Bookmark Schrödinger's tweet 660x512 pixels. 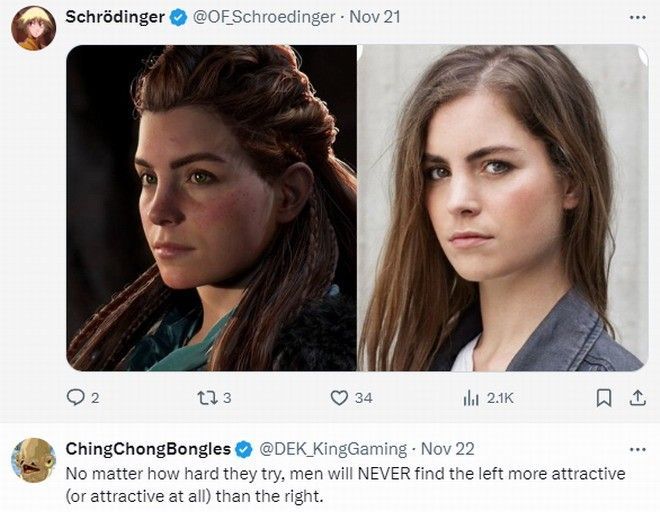[604, 397]
